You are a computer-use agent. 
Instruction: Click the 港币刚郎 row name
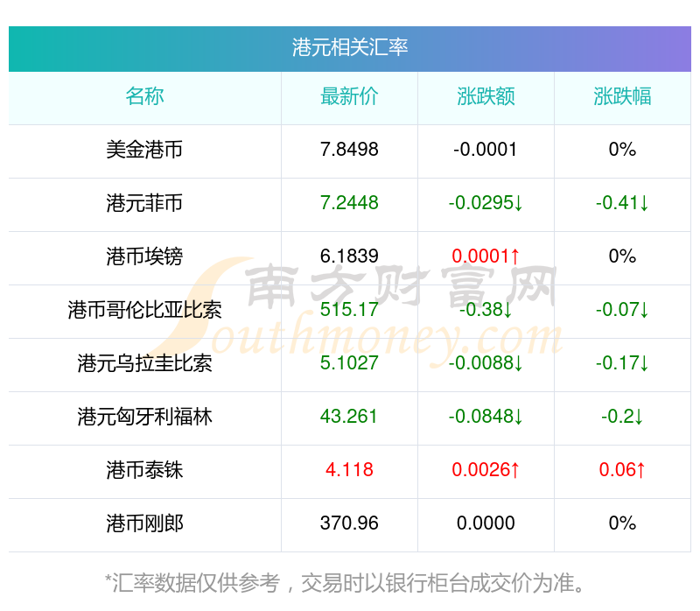pyautogui.click(x=144, y=523)
